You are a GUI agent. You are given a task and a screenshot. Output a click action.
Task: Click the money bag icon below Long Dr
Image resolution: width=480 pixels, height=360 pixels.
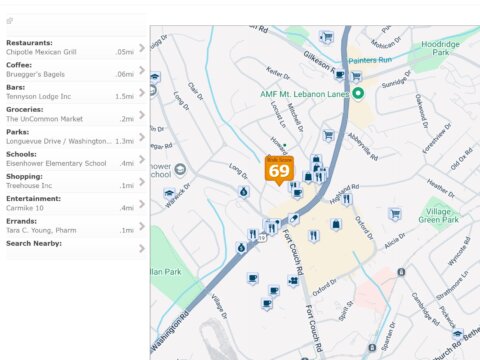pyautogui.click(x=244, y=192)
